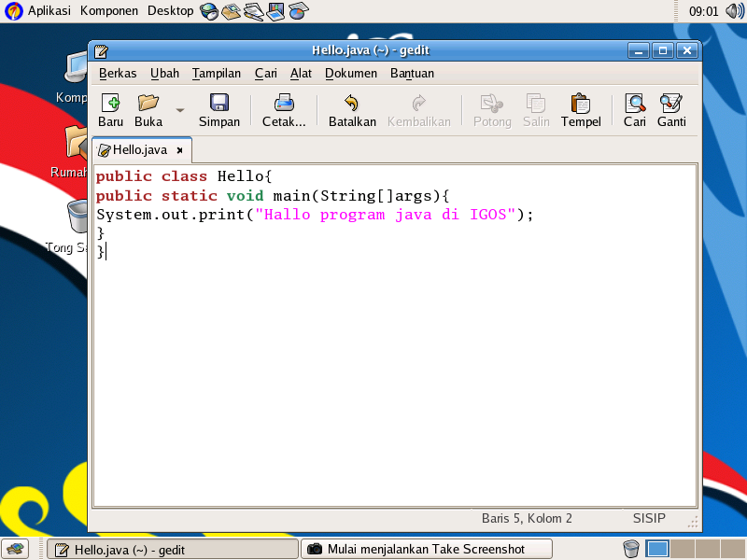
Task: Click the "Hallo program java di IGOS" string
Action: click(x=386, y=215)
